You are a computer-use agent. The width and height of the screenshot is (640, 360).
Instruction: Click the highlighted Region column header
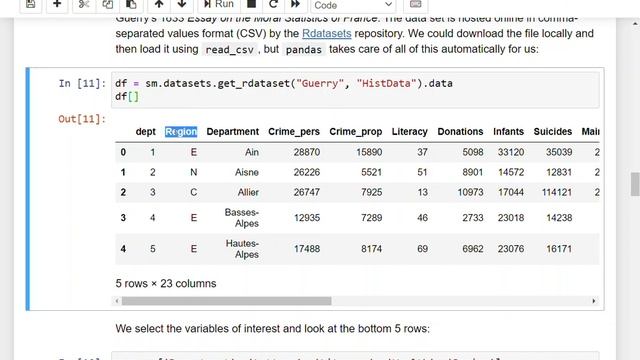click(181, 131)
